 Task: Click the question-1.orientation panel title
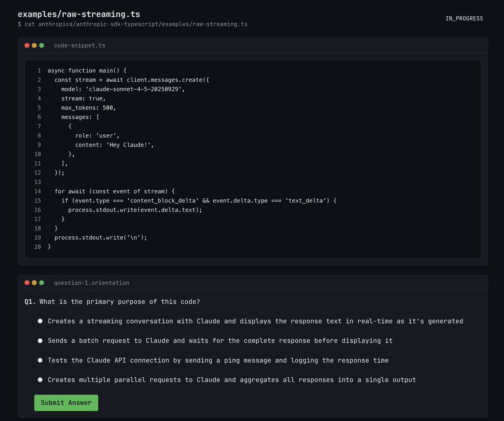pos(92,283)
